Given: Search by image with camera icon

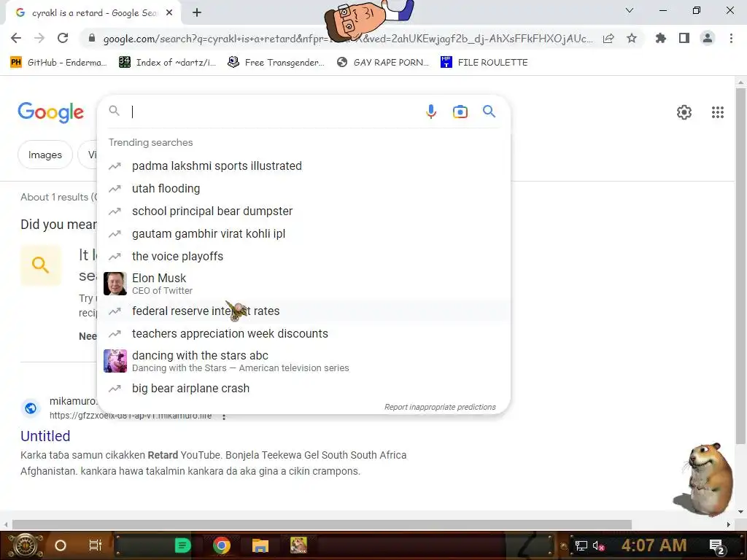Looking at the screenshot, I should [x=460, y=112].
